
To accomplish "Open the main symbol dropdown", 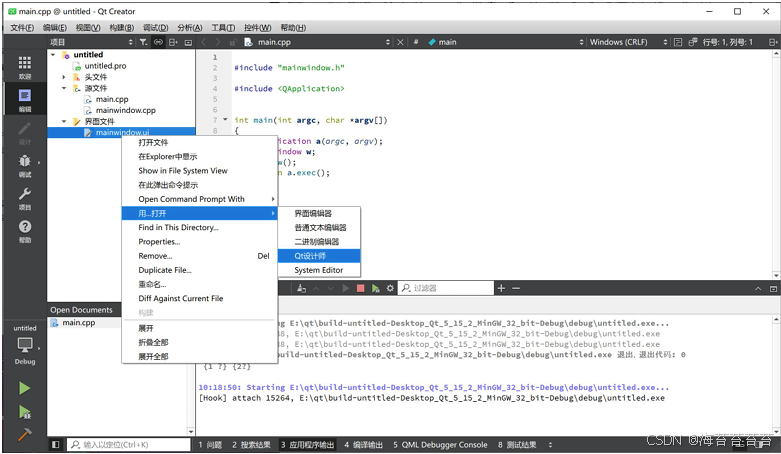I will (506, 42).
